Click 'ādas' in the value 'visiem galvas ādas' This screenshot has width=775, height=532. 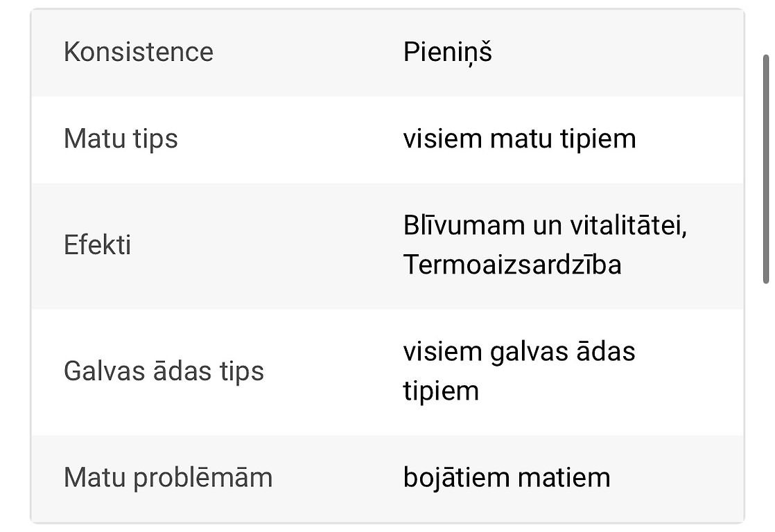pos(607,352)
